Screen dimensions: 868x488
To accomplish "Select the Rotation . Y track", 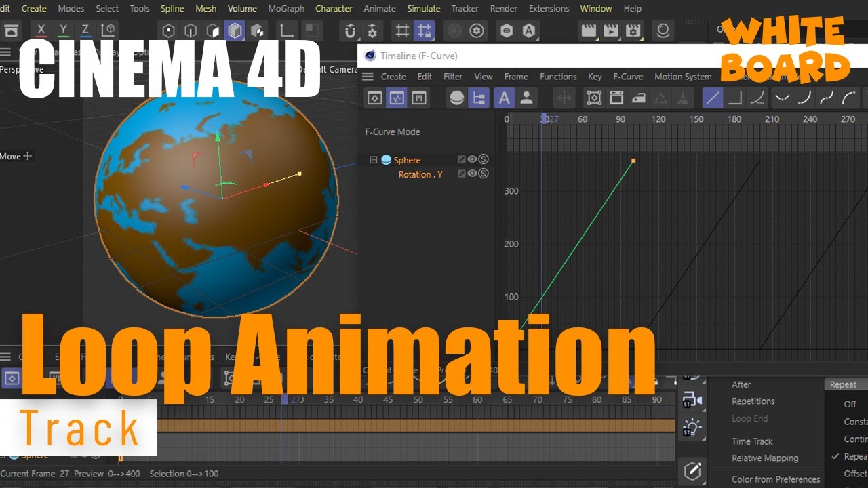I will click(x=420, y=174).
